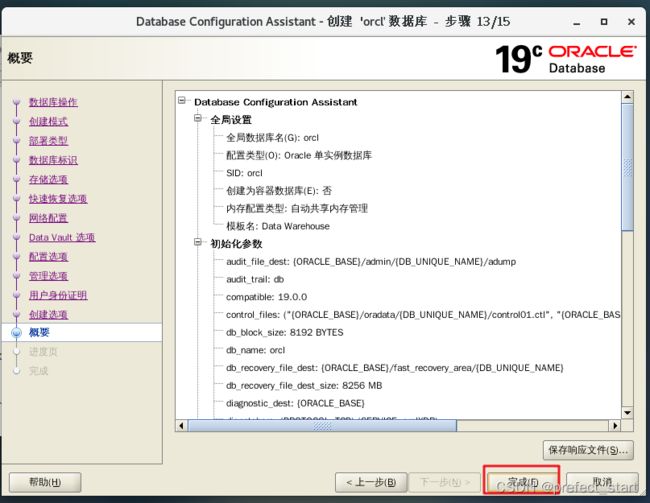
Task: Collapse the 全局设置 tree section
Action: pyautogui.click(x=198, y=118)
